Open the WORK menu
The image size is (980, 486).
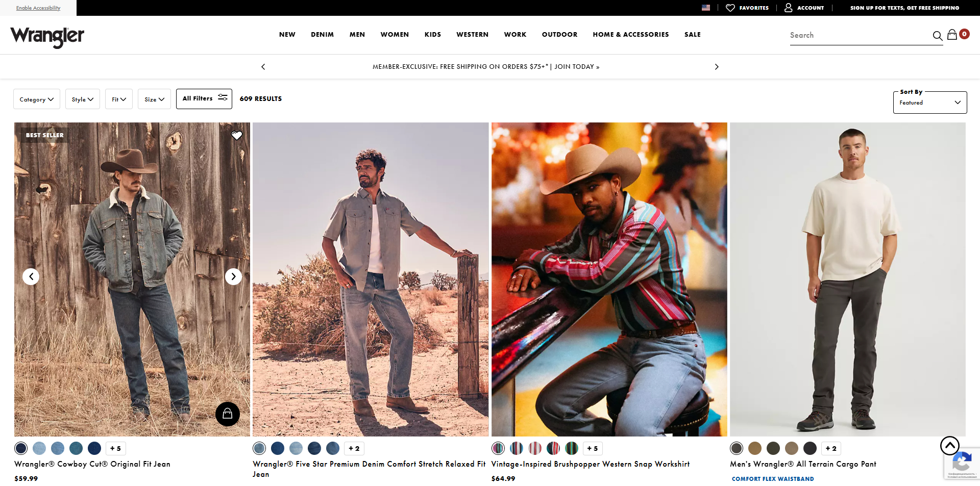tap(515, 35)
